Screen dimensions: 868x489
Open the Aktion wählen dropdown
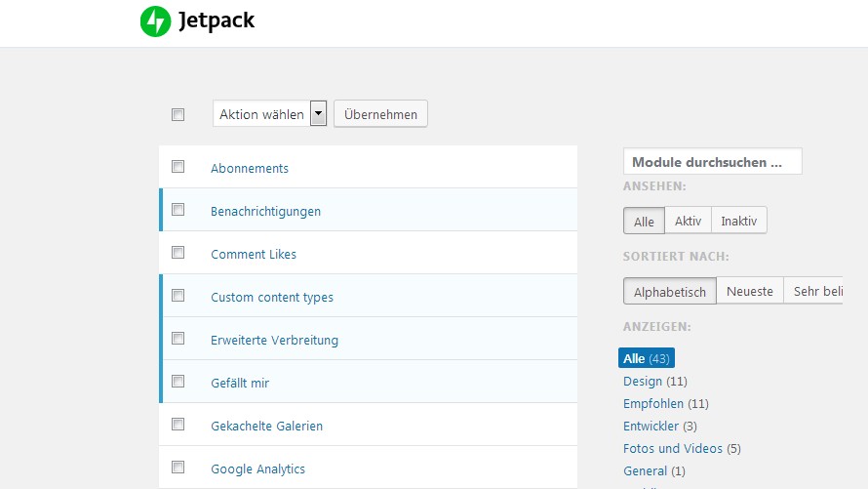point(270,114)
